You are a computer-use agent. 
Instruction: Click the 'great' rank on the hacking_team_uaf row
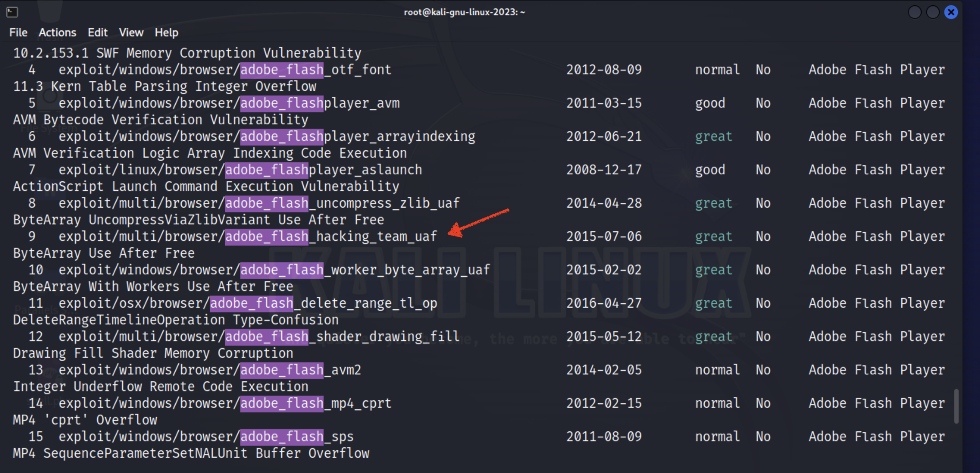click(714, 237)
